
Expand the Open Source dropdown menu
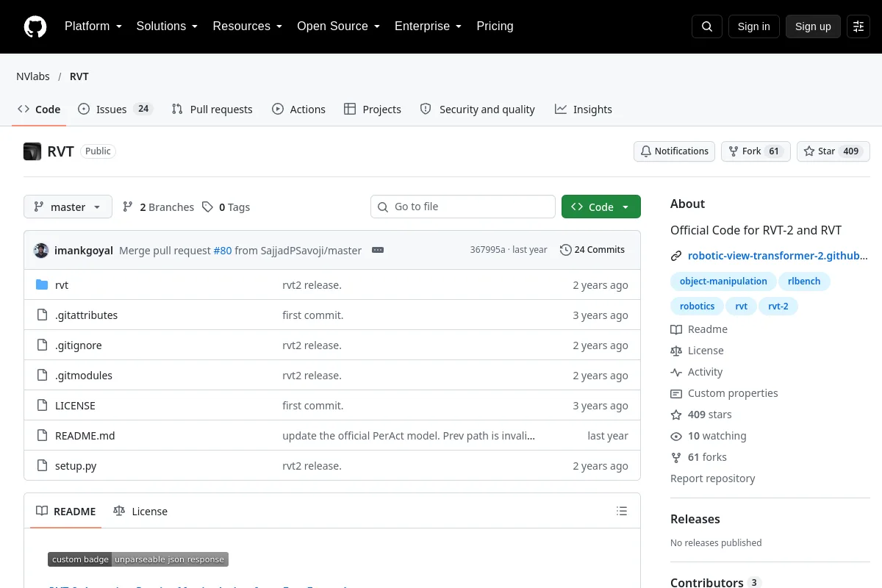point(338,26)
